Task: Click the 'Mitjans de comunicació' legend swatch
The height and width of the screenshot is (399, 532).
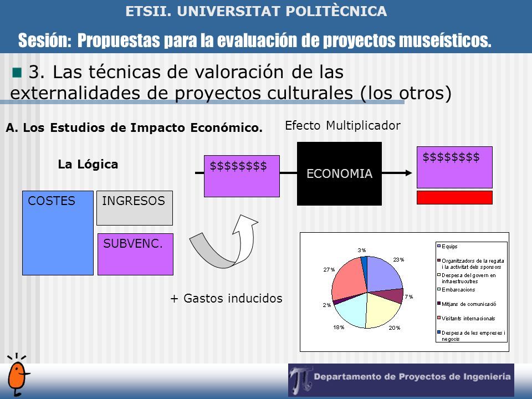Action: (439, 303)
